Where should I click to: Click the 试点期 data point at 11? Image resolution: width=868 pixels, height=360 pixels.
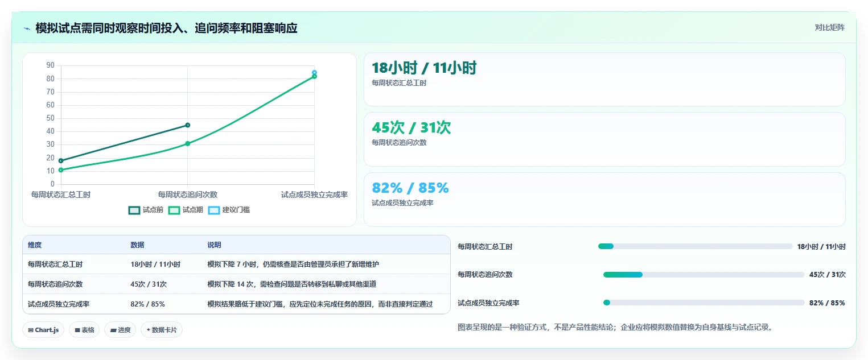point(61,169)
